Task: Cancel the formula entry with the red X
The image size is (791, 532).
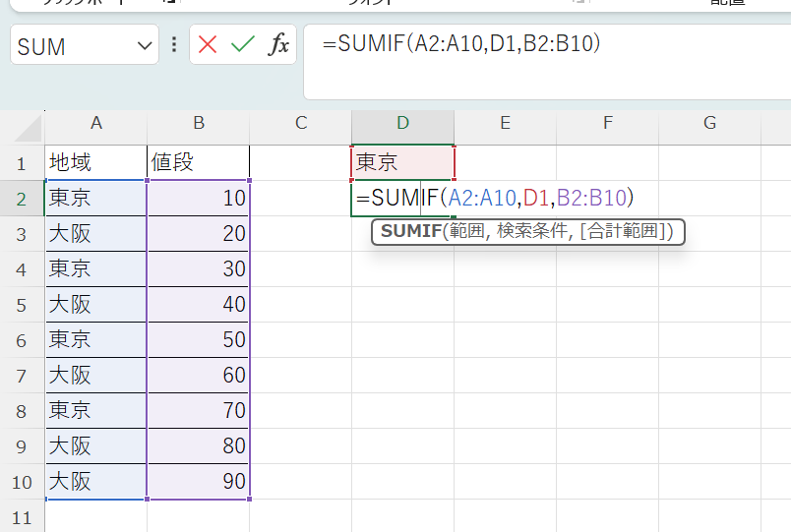Action: (208, 45)
